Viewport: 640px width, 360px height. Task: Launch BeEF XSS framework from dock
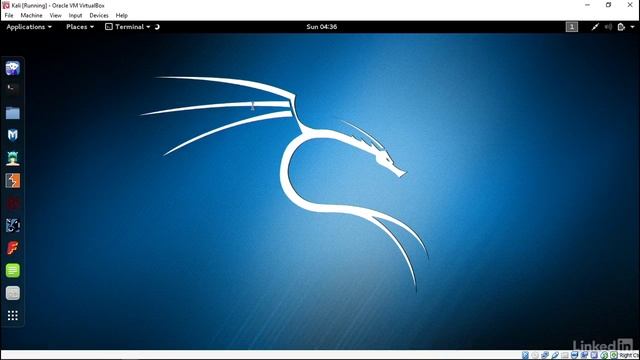pyautogui.click(x=13, y=225)
